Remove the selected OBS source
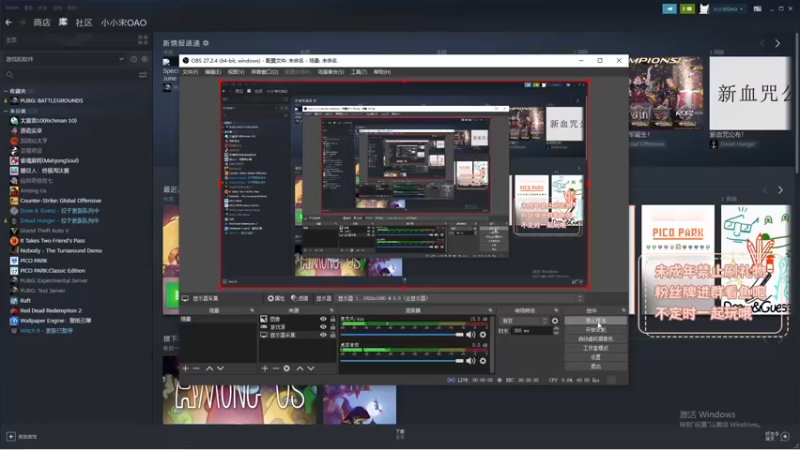800x450 pixels. coord(276,368)
